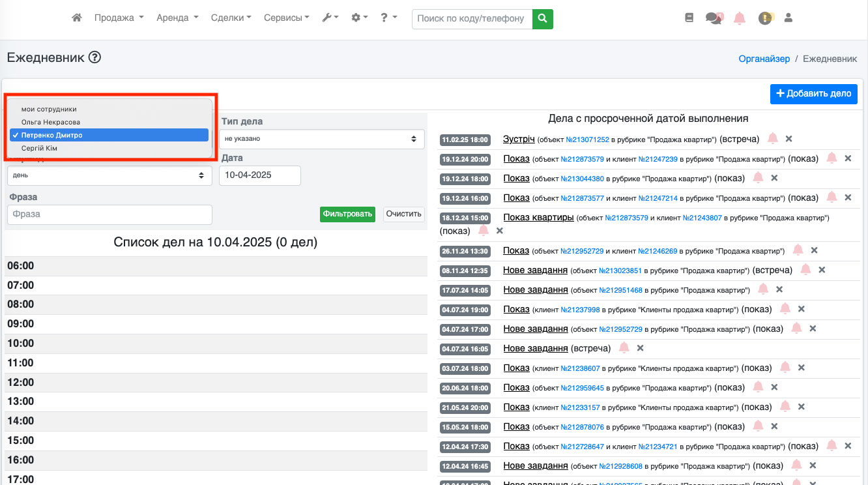The width and height of the screenshot is (868, 485).
Task: Open the Продажа menu
Action: pyautogui.click(x=119, y=18)
